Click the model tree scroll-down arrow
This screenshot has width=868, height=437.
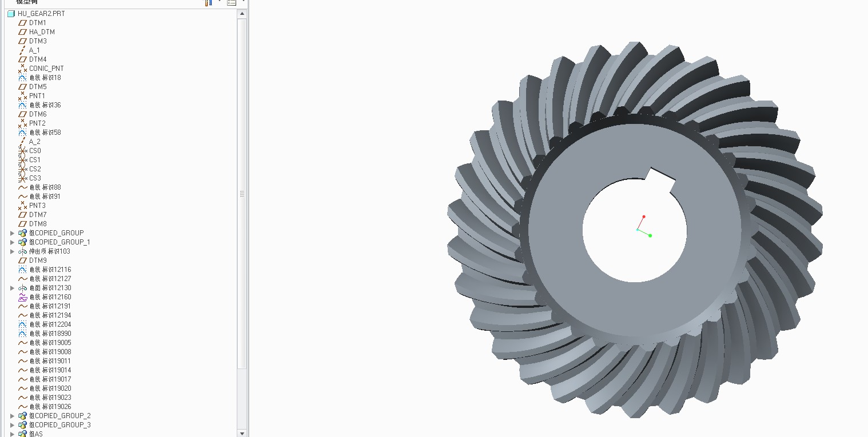(242, 434)
